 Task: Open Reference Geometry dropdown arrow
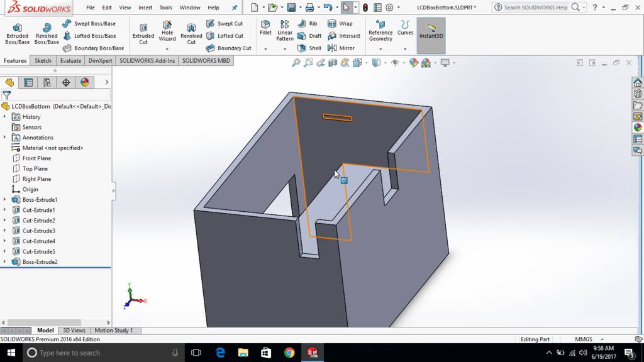coord(380,49)
